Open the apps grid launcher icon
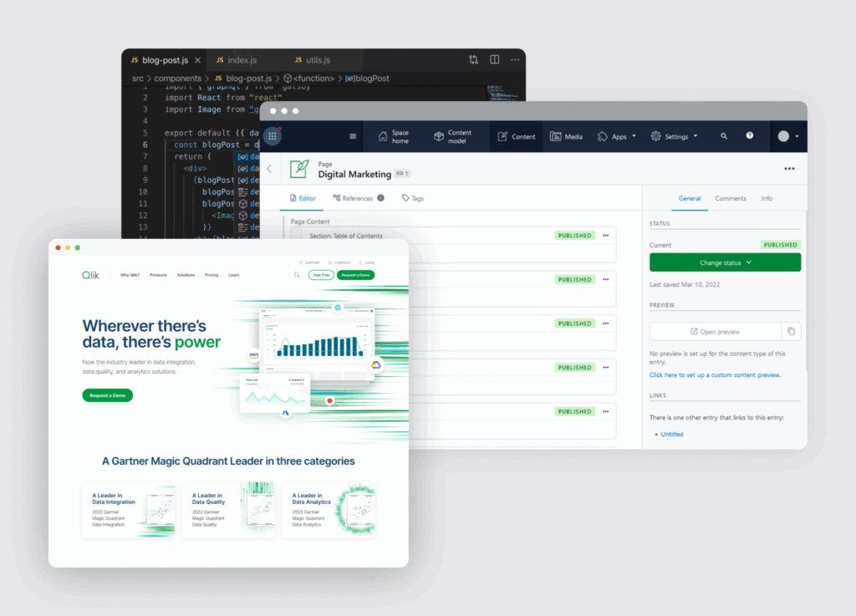The height and width of the screenshot is (616, 856). [273, 136]
